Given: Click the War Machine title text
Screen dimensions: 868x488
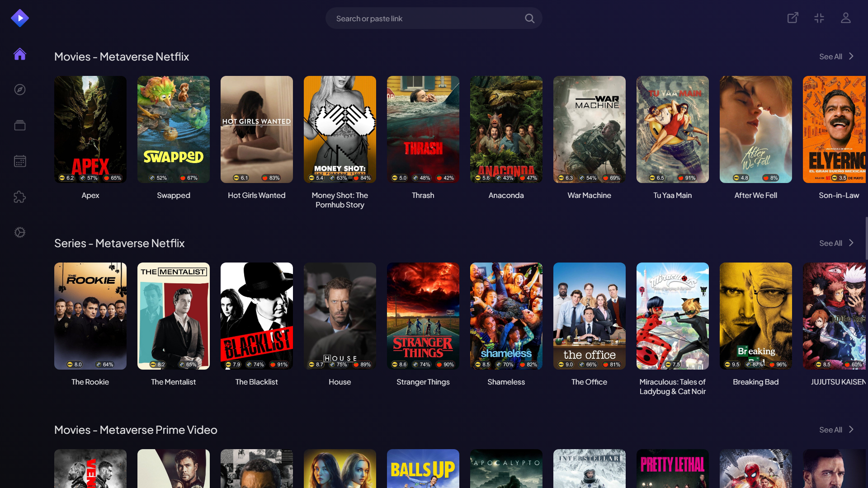Looking at the screenshot, I should coord(590,196).
